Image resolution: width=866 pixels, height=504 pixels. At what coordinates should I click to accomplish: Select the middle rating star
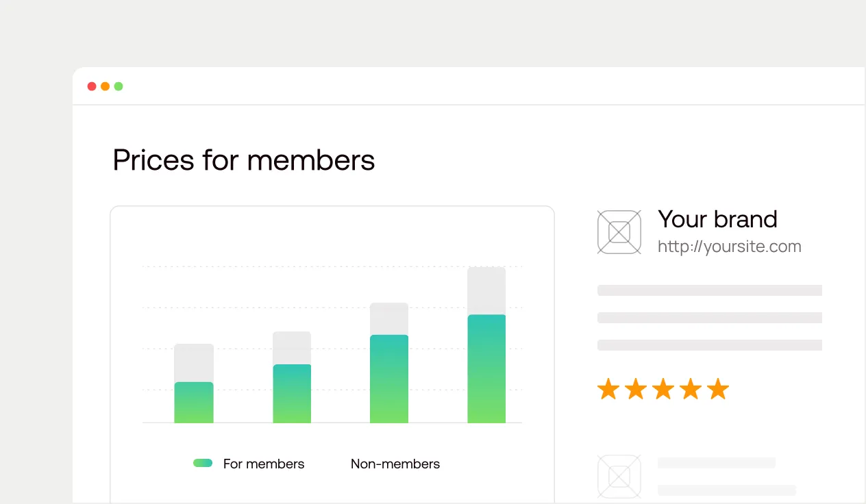[663, 389]
